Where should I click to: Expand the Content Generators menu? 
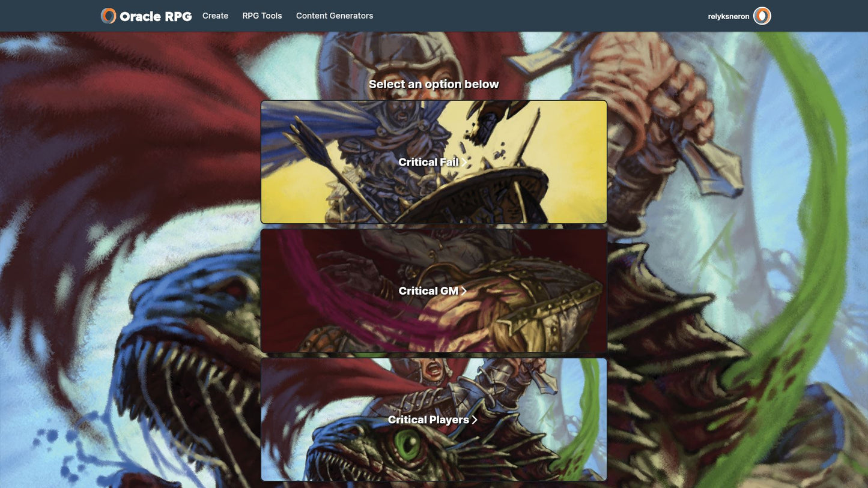click(335, 16)
